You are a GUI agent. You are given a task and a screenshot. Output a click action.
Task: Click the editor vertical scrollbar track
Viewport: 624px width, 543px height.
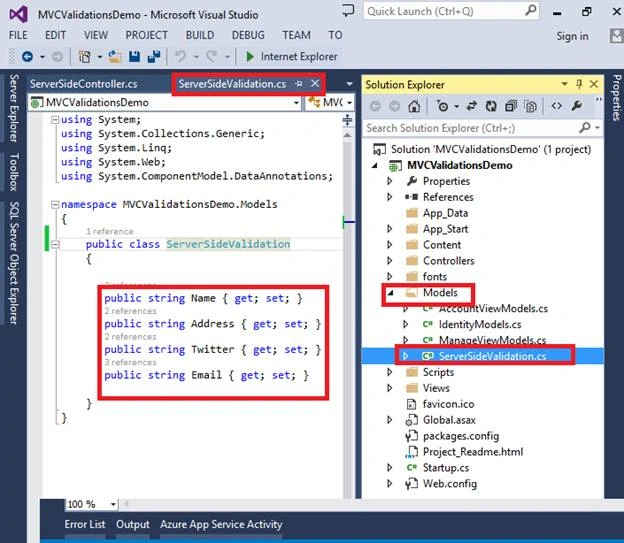click(347, 314)
